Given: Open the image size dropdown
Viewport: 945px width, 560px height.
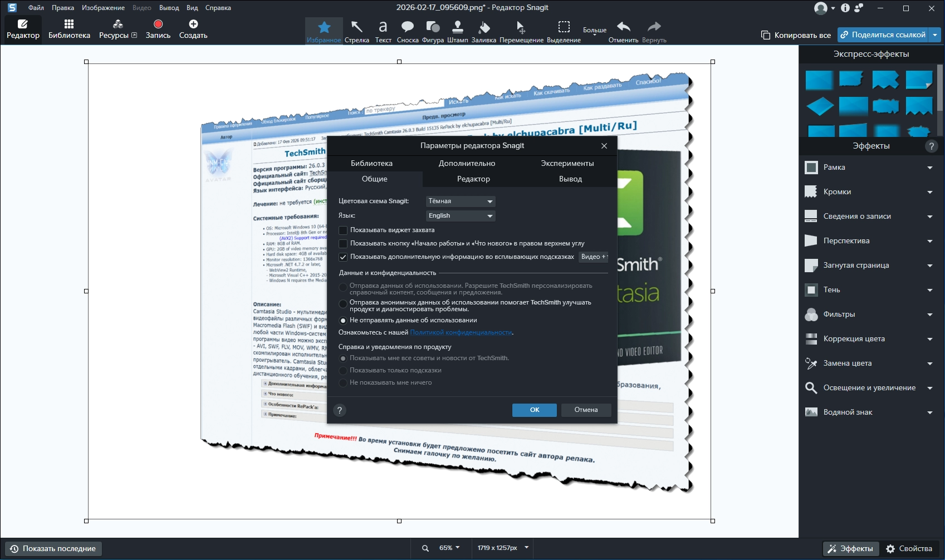Looking at the screenshot, I should tap(503, 548).
